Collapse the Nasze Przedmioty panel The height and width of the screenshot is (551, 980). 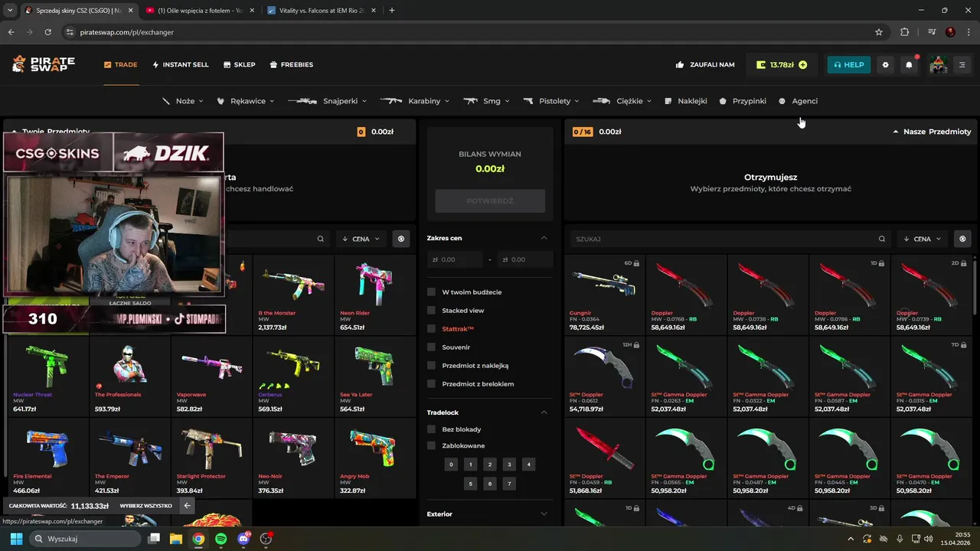tap(932, 132)
